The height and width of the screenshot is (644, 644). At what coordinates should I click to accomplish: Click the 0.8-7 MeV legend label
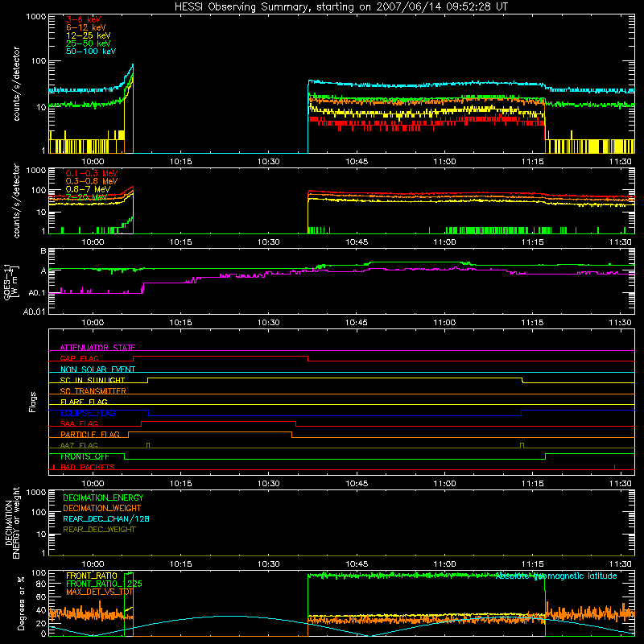point(88,189)
